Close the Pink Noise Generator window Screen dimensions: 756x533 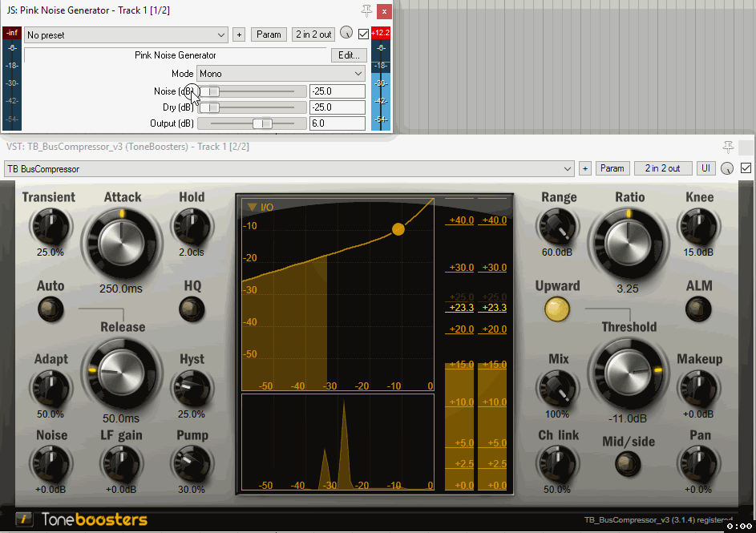pyautogui.click(x=384, y=11)
